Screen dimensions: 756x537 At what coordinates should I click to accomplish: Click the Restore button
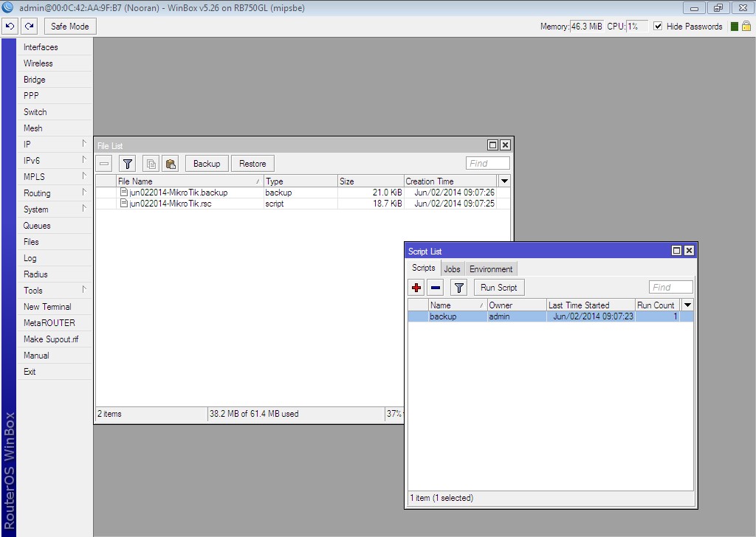(x=252, y=164)
